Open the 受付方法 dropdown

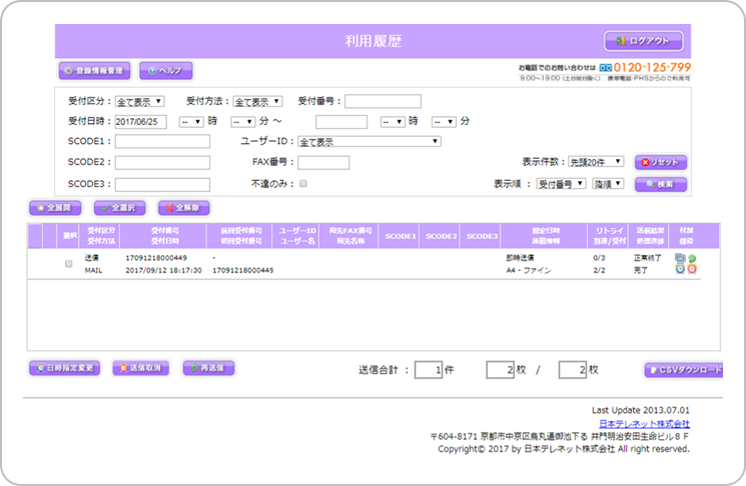click(258, 101)
